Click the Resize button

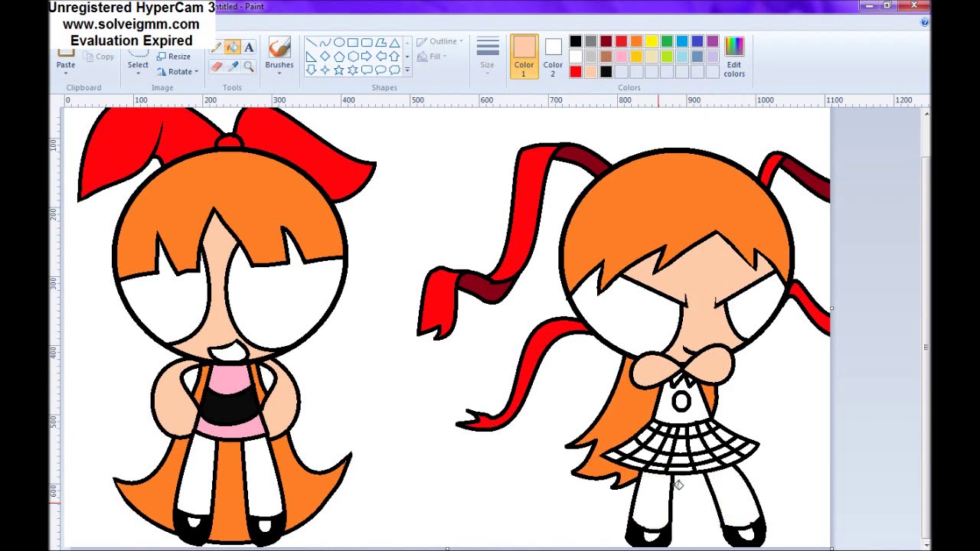pyautogui.click(x=174, y=57)
